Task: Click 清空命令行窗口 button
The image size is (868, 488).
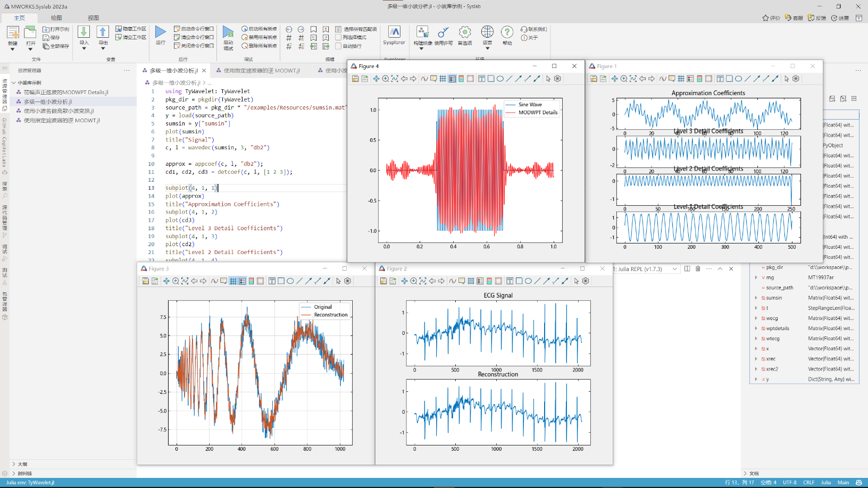Action: click(194, 37)
